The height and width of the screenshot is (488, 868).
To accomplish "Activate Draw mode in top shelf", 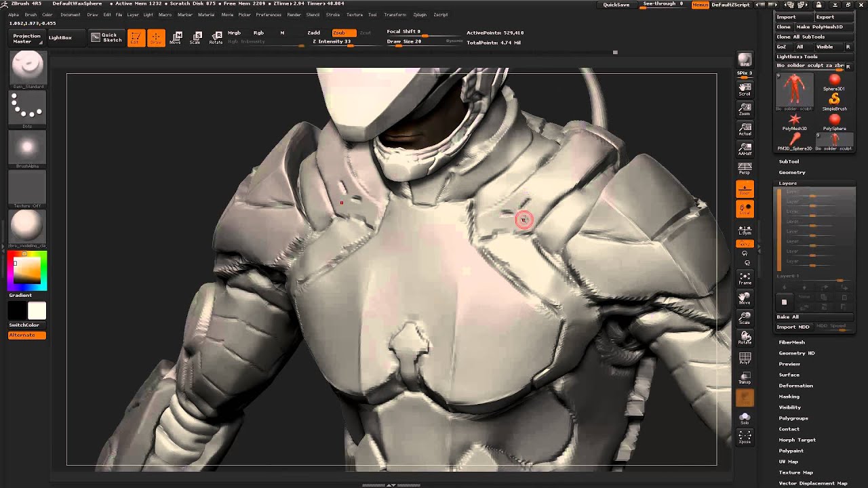I will (x=156, y=38).
